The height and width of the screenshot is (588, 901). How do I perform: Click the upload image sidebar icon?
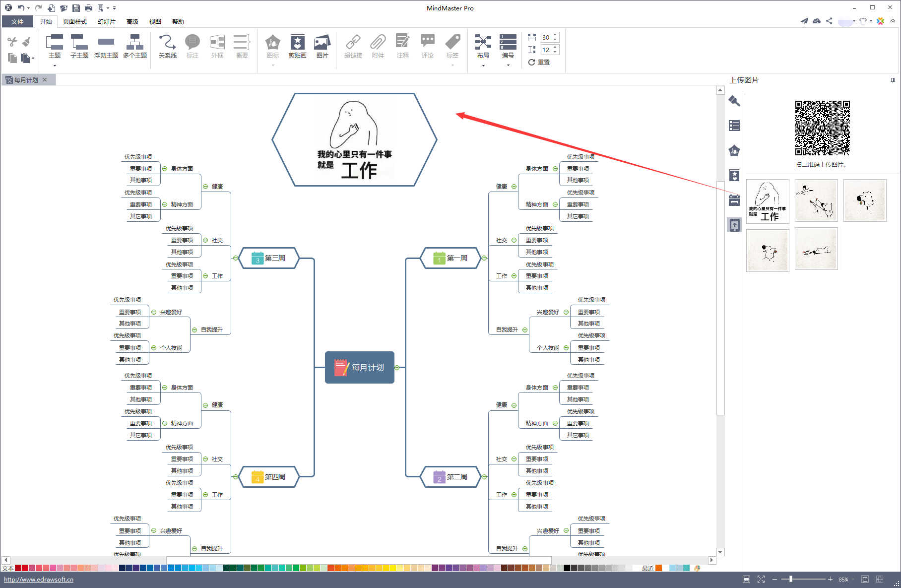click(x=734, y=225)
